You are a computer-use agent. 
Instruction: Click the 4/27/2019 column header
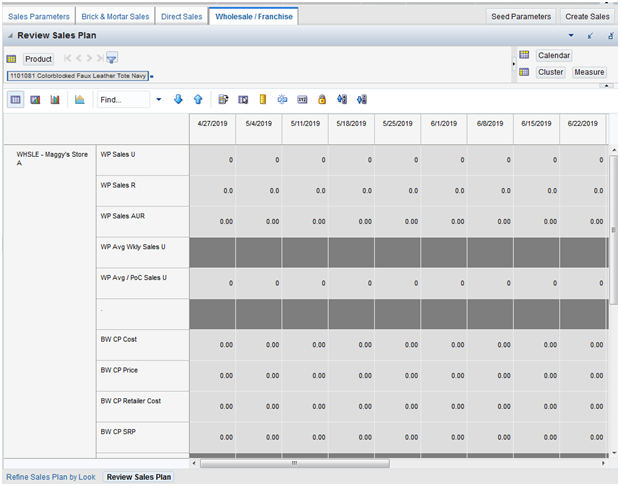point(212,129)
